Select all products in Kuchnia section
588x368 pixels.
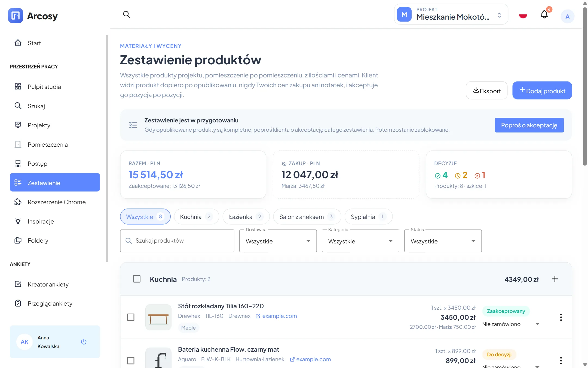(137, 279)
